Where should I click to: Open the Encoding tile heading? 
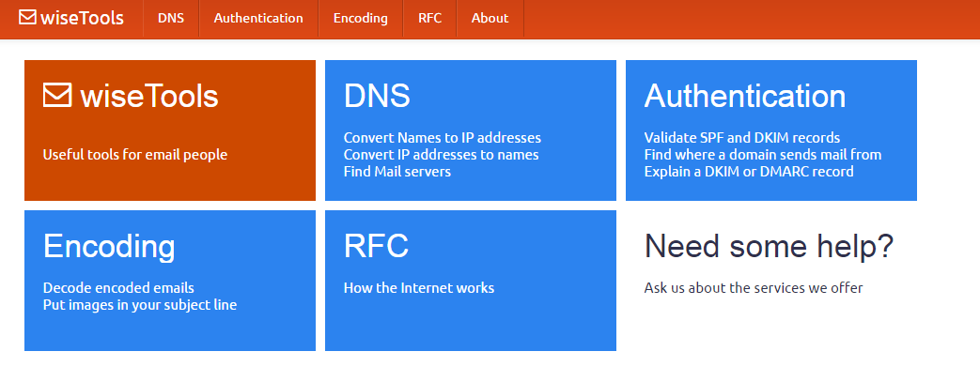[109, 246]
